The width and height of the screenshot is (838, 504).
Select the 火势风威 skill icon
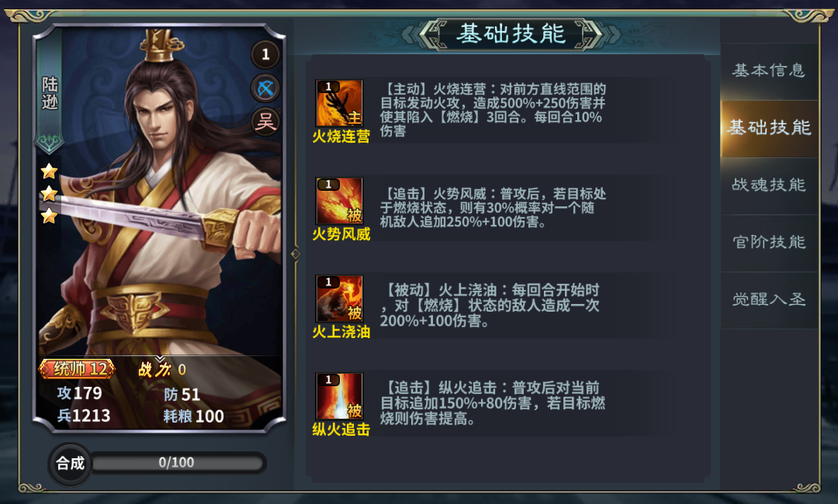[x=339, y=201]
